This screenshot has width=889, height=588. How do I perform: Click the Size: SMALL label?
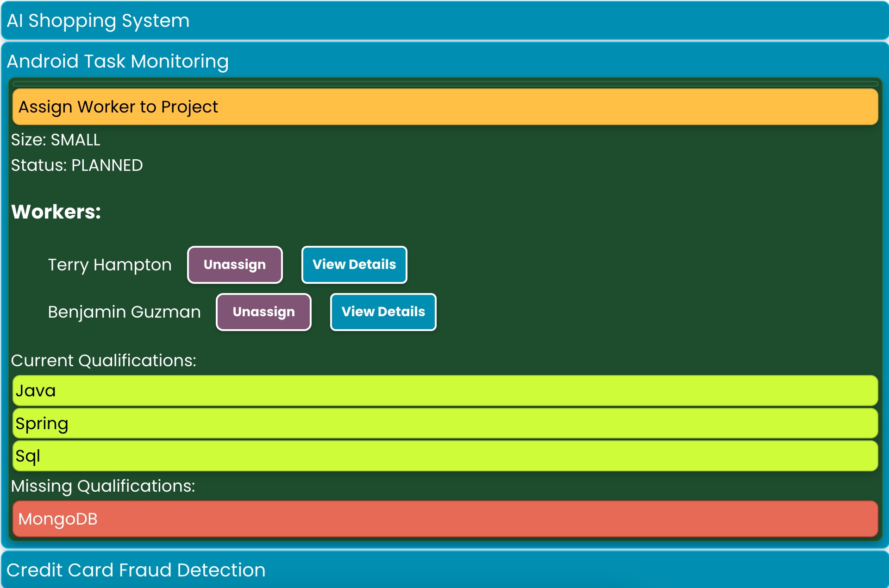coord(56,140)
